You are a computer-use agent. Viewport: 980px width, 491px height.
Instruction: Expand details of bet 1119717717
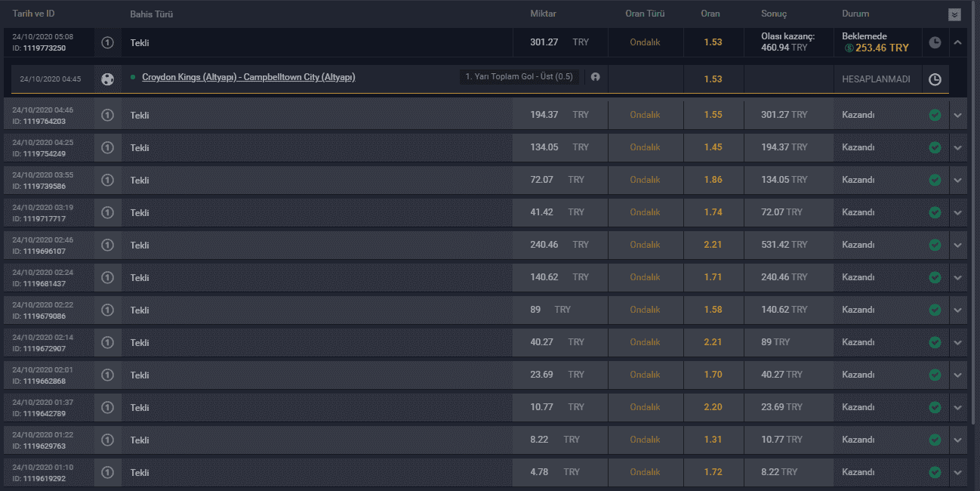[958, 212]
